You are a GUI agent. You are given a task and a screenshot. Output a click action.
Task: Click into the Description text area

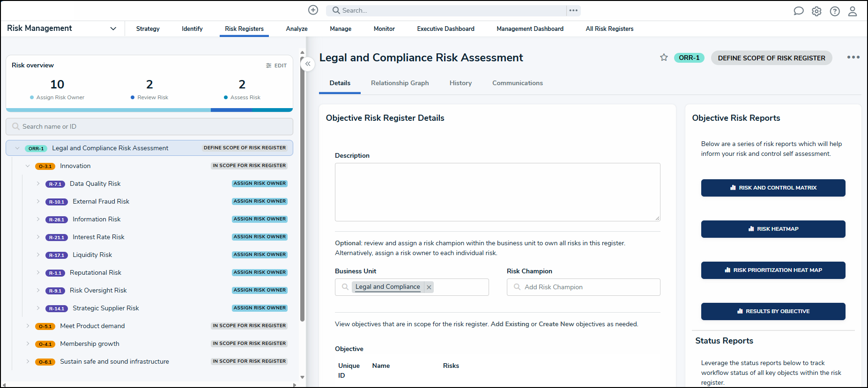(497, 192)
